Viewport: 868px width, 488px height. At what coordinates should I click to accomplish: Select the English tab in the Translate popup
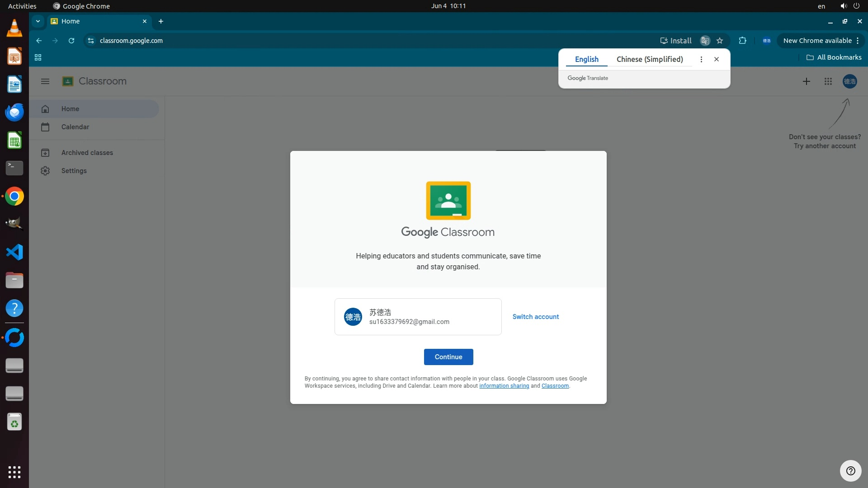point(586,59)
